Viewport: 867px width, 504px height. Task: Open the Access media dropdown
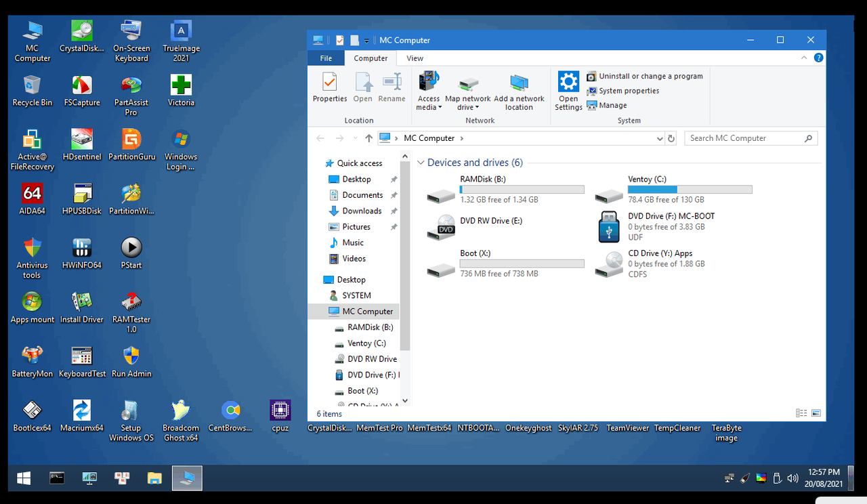click(429, 91)
